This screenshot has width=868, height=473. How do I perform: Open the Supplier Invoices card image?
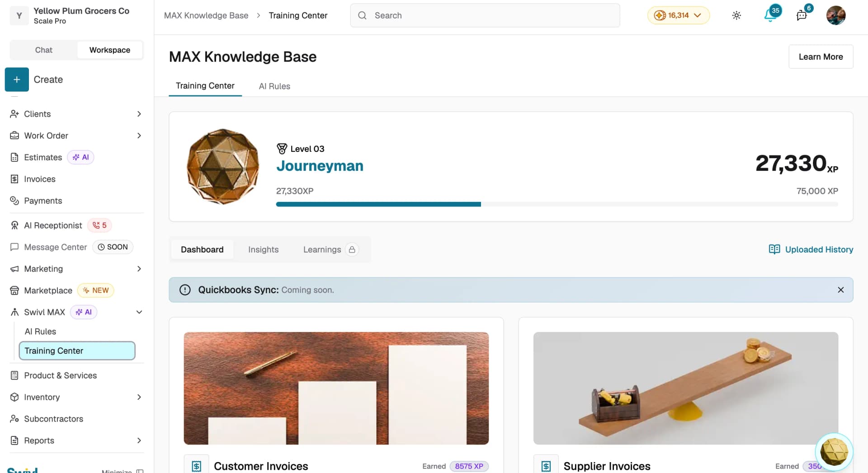(x=685, y=389)
